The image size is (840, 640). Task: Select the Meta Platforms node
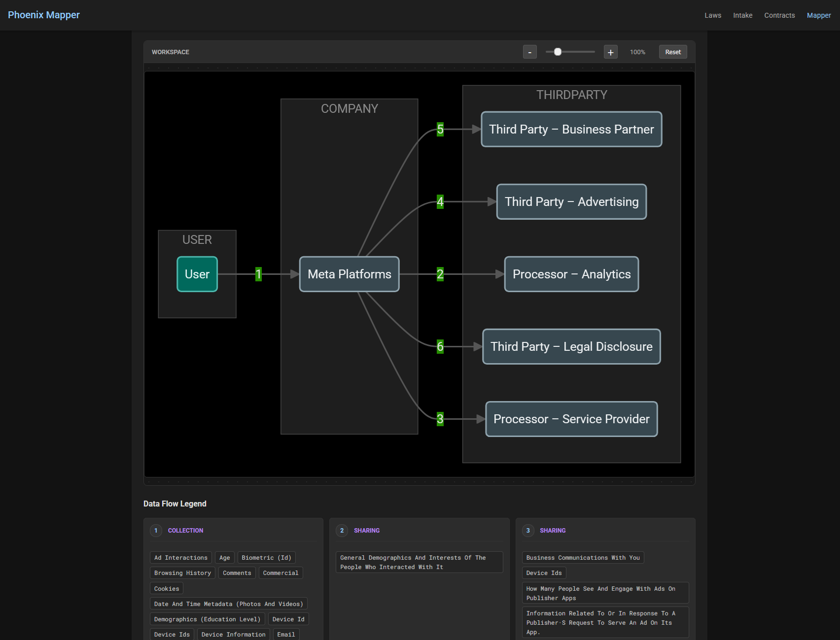click(x=349, y=274)
